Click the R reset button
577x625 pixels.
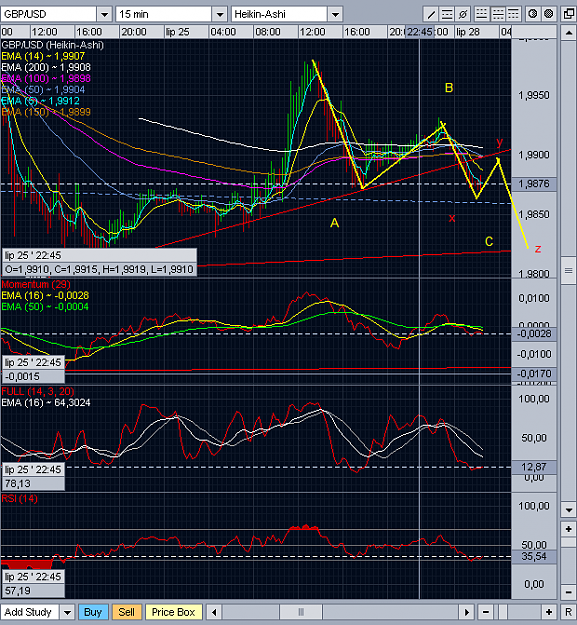tap(568, 612)
